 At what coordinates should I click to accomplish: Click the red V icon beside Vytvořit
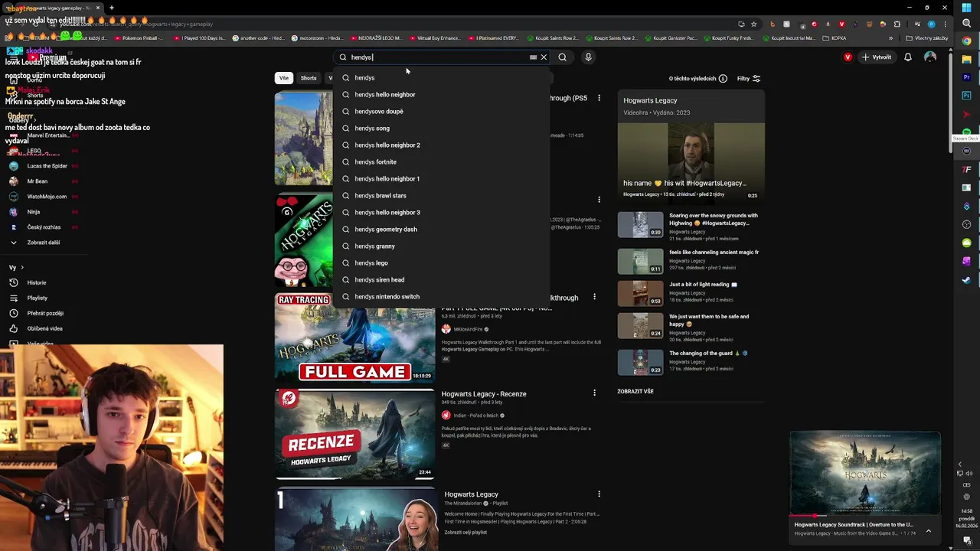[x=848, y=57]
